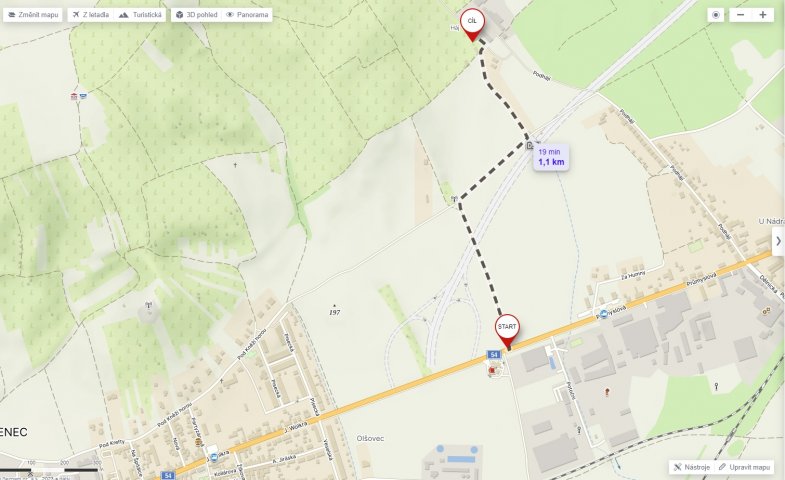The height and width of the screenshot is (480, 785).
Task: Click the road 54 shield near START
Action: (494, 354)
